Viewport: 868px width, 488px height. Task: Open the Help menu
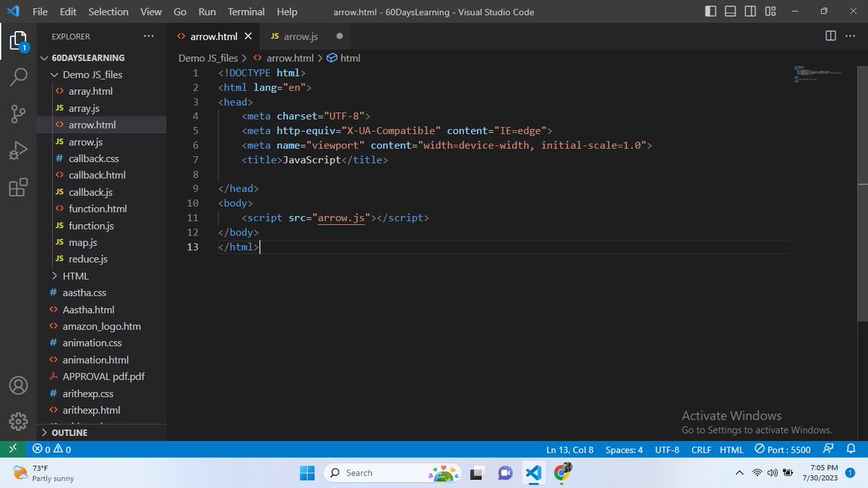coord(287,12)
